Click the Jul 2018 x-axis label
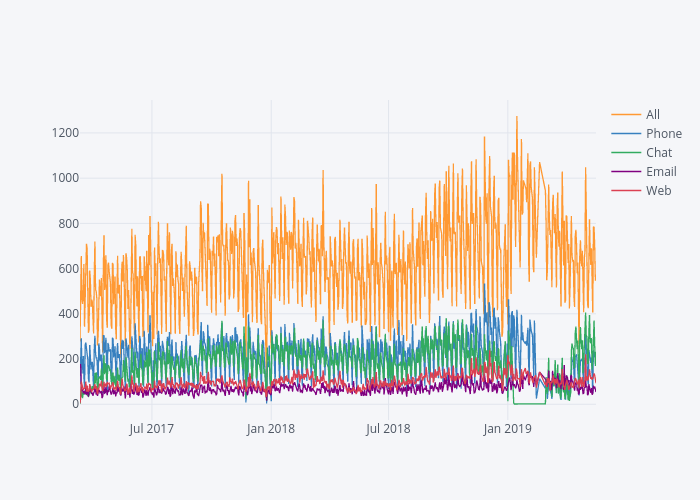700x500 pixels. coord(388,429)
